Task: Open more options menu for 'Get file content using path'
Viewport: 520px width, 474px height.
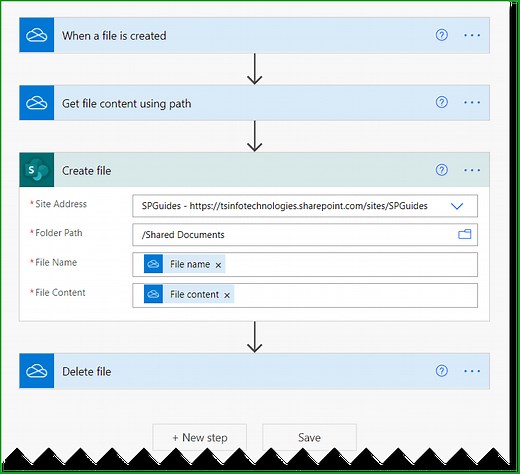Action: click(472, 102)
